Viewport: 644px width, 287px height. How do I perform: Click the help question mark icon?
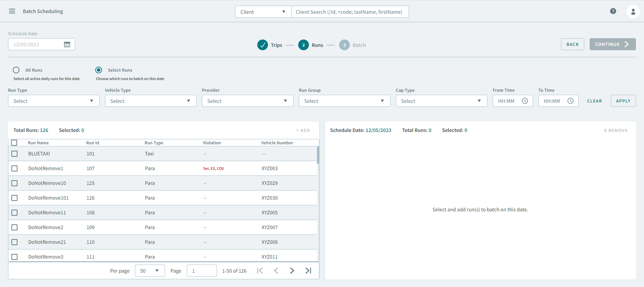613,11
